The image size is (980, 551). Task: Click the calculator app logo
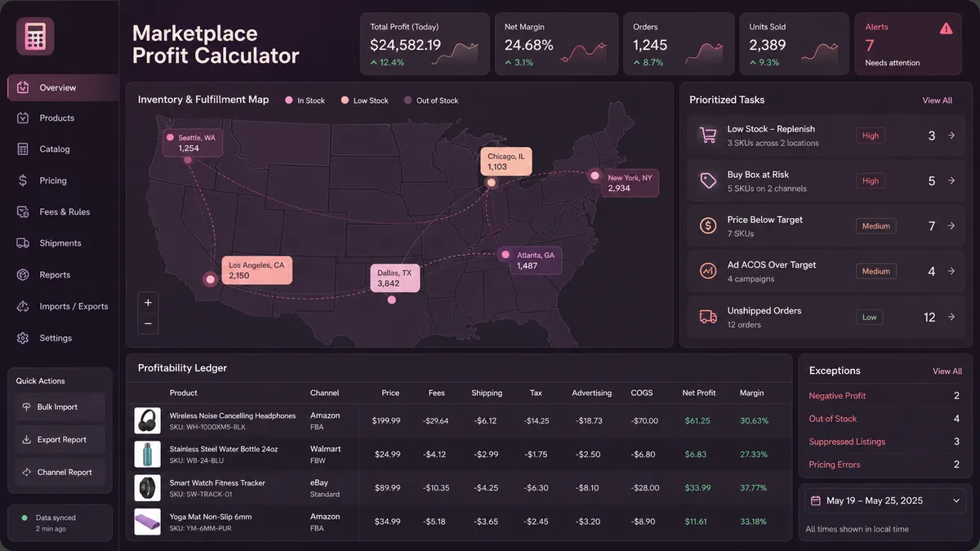point(34,36)
